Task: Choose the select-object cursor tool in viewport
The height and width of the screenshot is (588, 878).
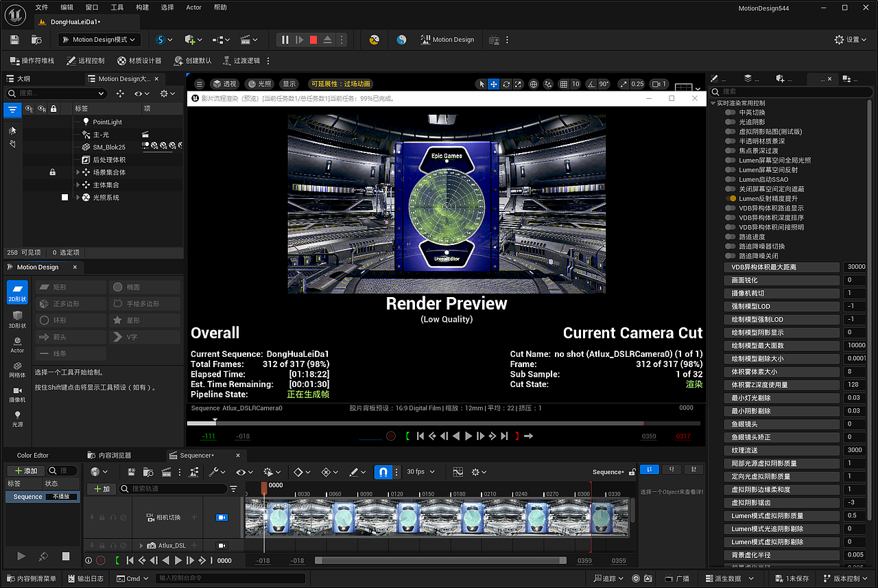Action: 481,84
